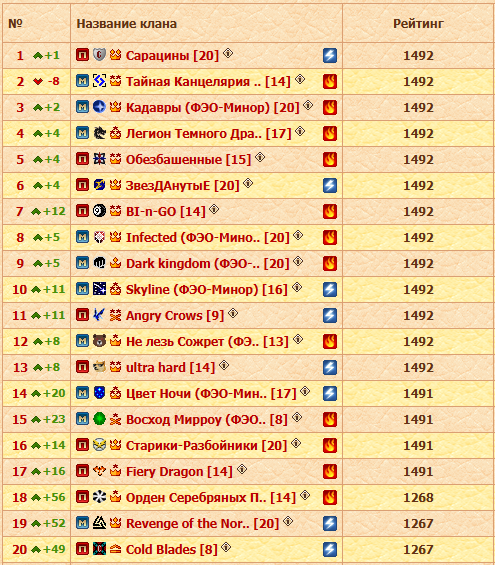The width and height of the screenshot is (495, 565).
Task: Open the ultra hard [14] clan link
Action: coord(170,368)
